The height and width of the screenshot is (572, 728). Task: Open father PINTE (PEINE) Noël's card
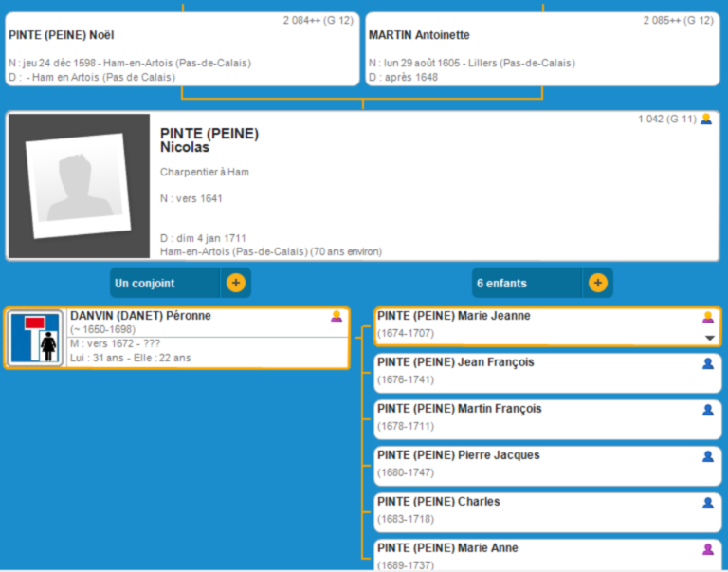(178, 48)
